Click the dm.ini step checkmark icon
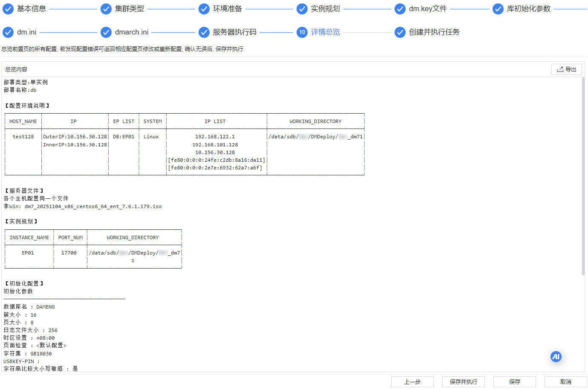The image size is (588, 389). pyautogui.click(x=8, y=32)
